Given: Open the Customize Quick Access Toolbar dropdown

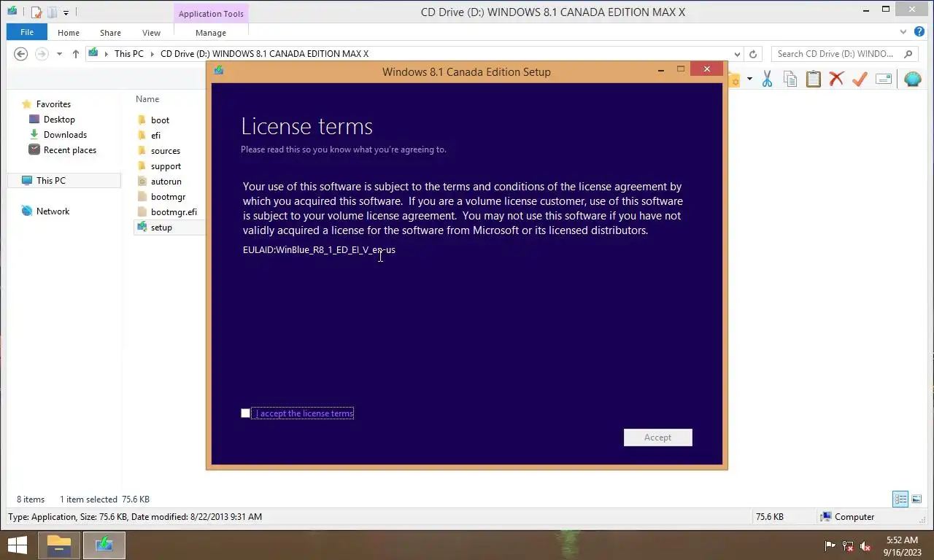Looking at the screenshot, I should click(x=66, y=12).
